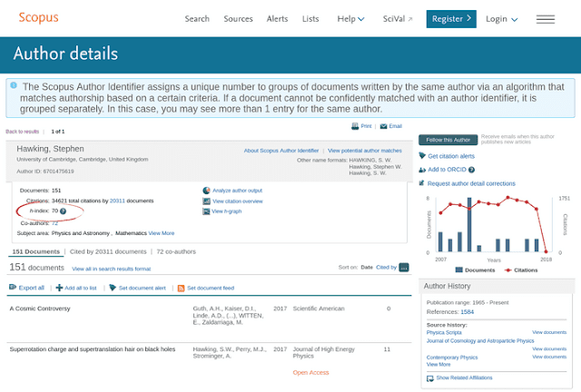Click the Follow this Author button
Viewport: 581px width, 392px height.
(448, 140)
